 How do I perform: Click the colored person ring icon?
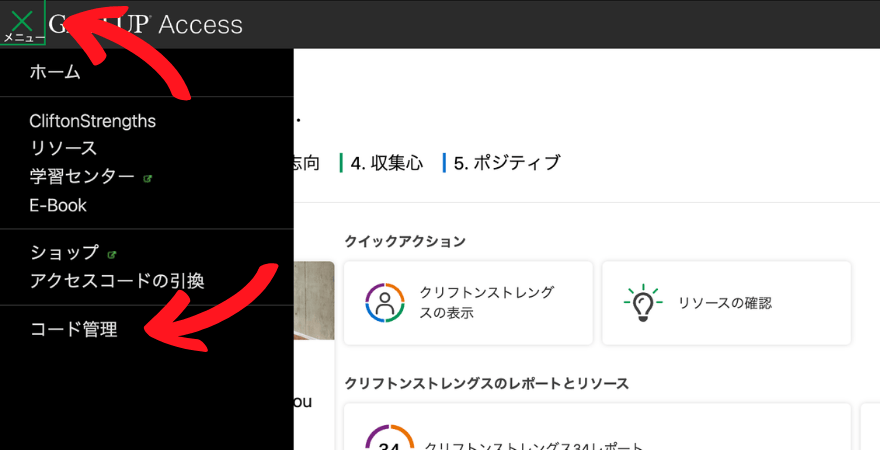[384, 303]
